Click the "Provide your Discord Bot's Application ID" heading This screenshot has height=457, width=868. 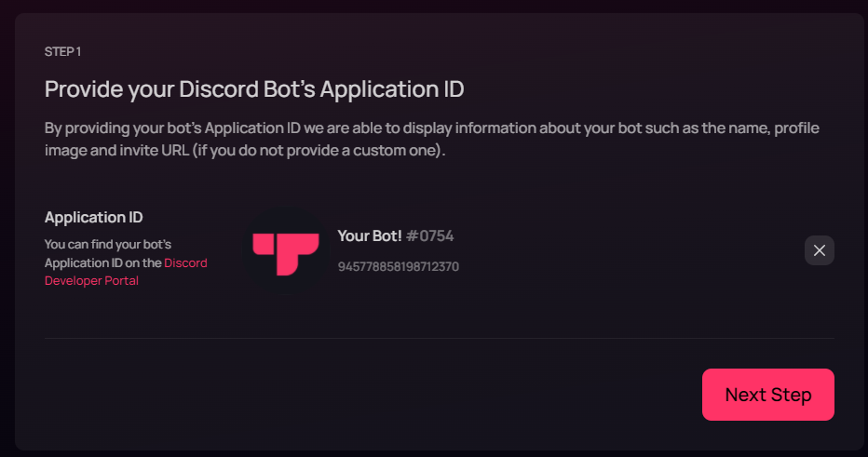click(254, 90)
